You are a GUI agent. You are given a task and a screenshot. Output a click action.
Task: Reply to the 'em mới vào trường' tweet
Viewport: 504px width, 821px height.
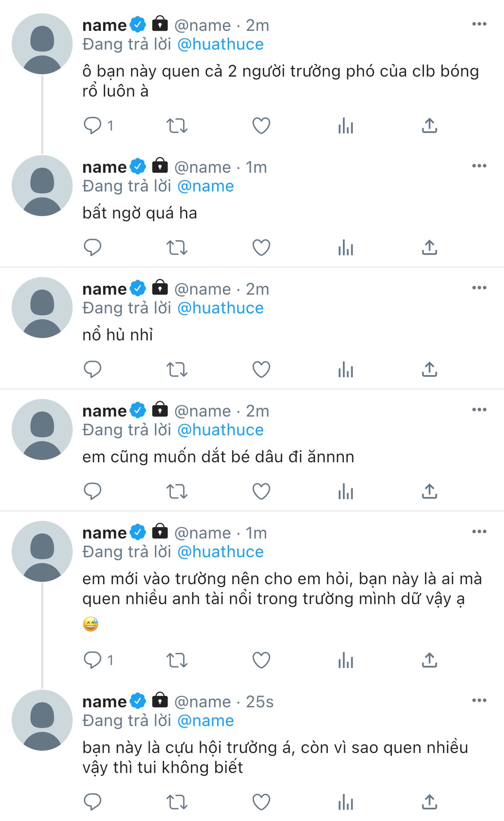click(x=92, y=660)
